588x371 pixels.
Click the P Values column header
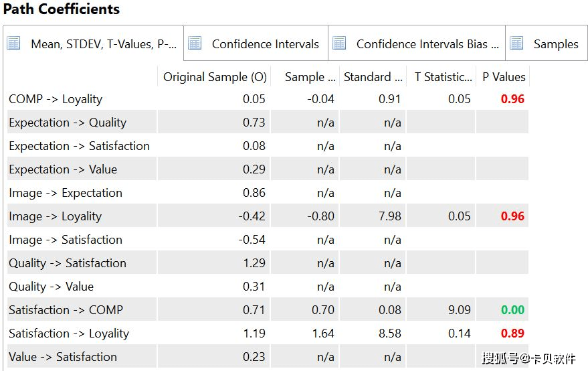pos(504,77)
